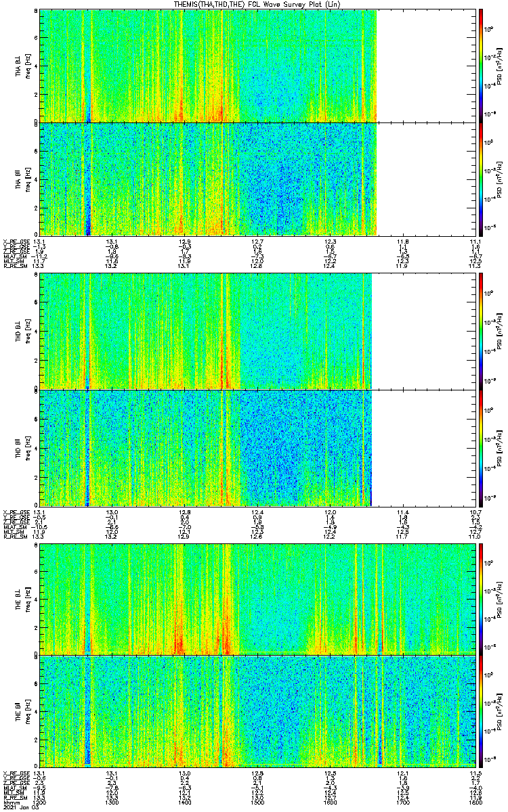Viewport: 508px width, 812px height.
Task: Click the R_RE_SM row label under the THA panels
Action: (x=15, y=266)
